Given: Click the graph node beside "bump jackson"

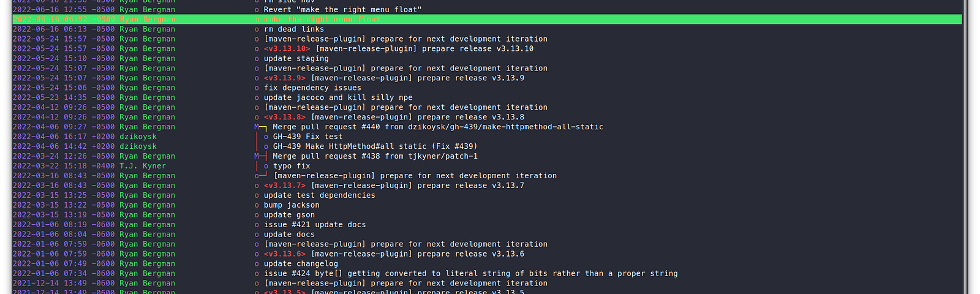Looking at the screenshot, I should click(257, 205).
